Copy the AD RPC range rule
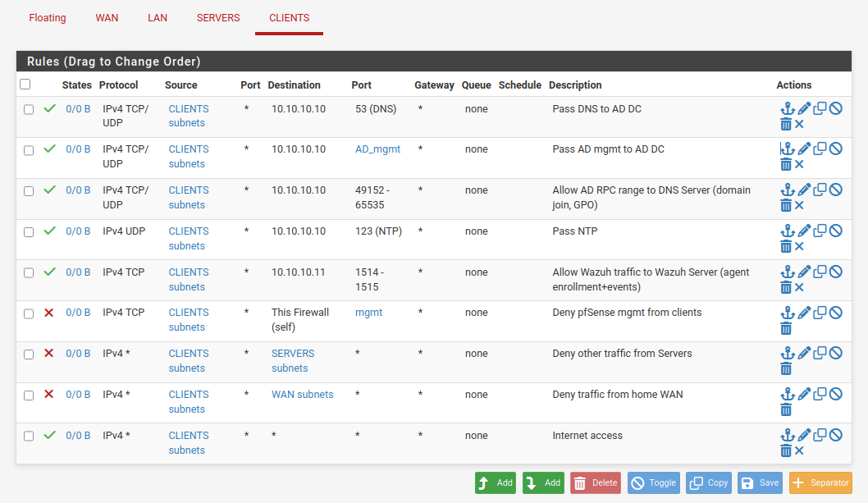The height and width of the screenshot is (503, 868). point(820,190)
